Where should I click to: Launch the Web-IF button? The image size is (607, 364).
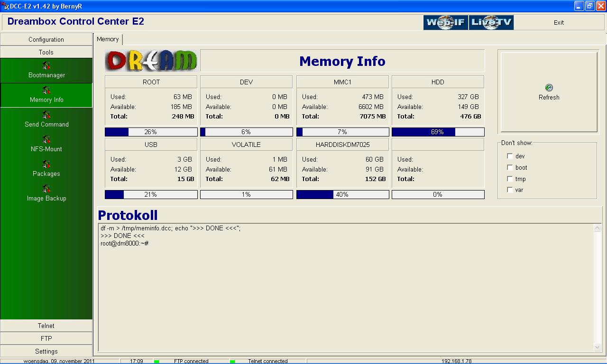(445, 22)
